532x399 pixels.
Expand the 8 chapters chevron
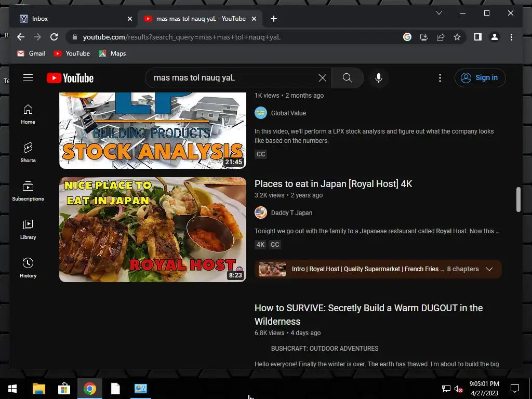(x=489, y=269)
